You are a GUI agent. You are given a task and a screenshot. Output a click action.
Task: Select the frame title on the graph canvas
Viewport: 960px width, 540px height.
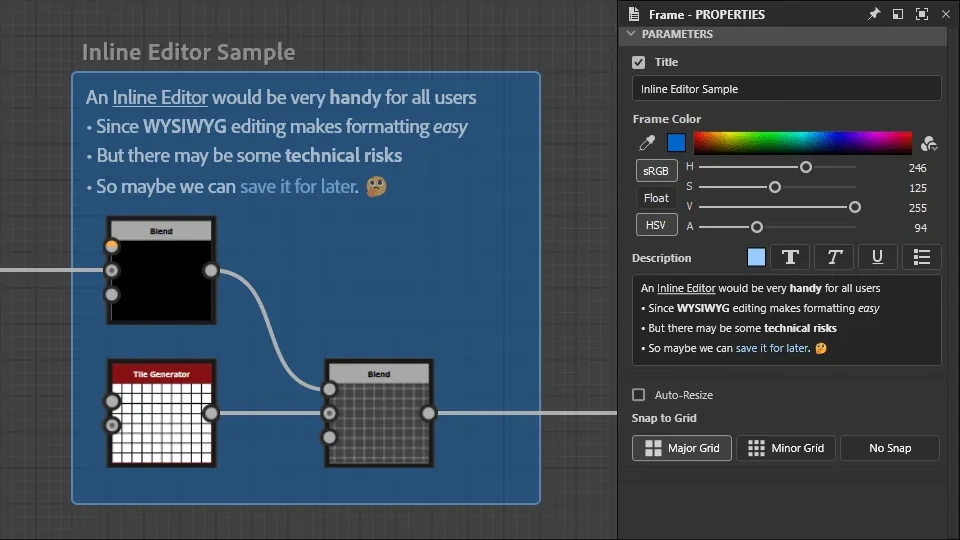click(189, 52)
